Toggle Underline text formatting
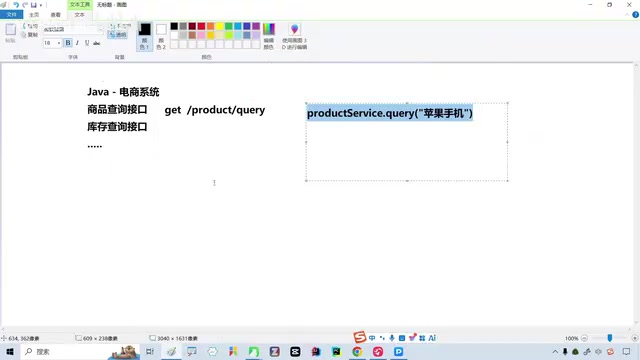Image resolution: width=640 pixels, height=360 pixels. (x=87, y=43)
